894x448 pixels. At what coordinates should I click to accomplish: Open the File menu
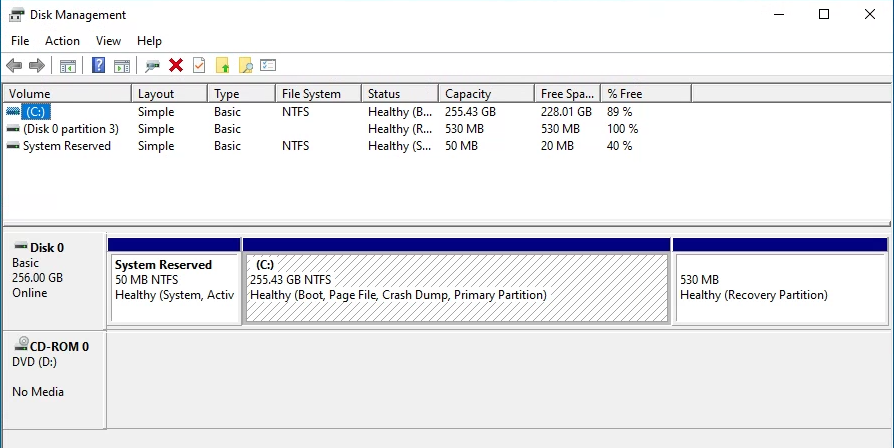(20, 41)
